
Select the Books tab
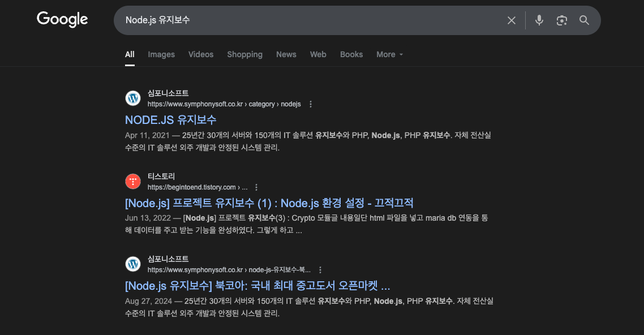point(351,54)
